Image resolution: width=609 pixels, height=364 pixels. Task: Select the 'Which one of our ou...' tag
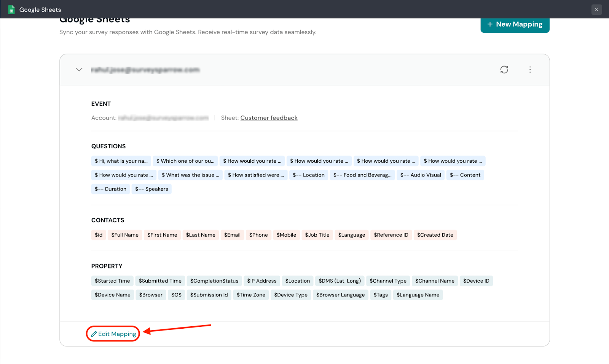pos(185,161)
